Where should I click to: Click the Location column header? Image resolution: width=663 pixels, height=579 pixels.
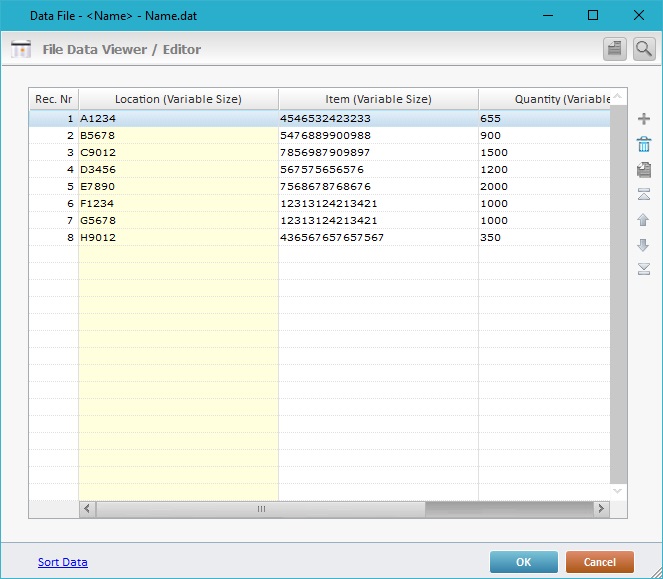[178, 99]
